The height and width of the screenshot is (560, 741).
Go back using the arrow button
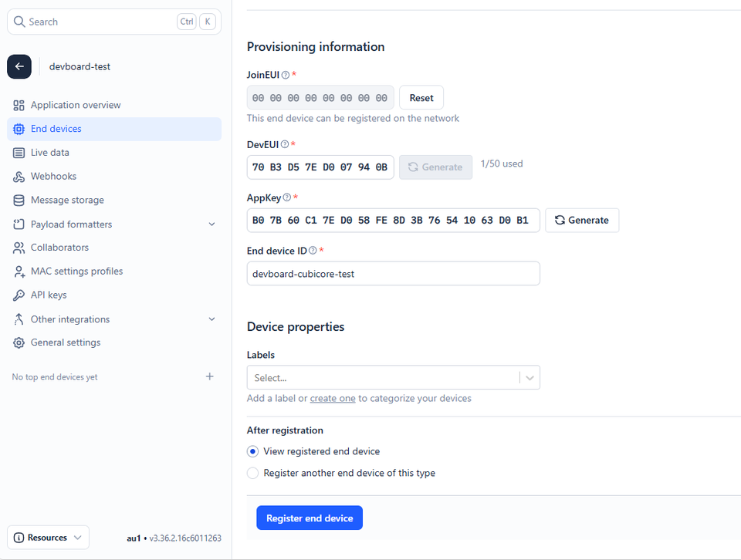point(19,66)
